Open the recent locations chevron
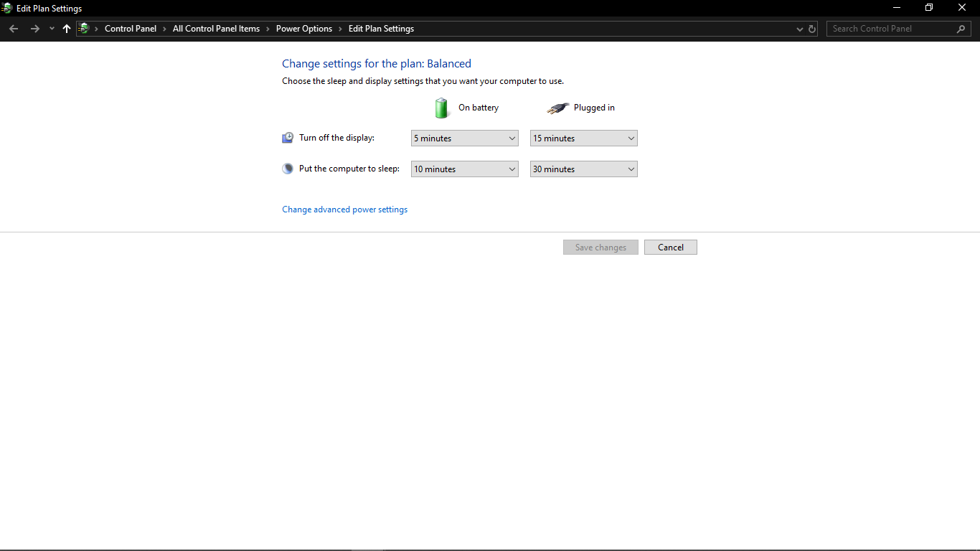 [52, 29]
